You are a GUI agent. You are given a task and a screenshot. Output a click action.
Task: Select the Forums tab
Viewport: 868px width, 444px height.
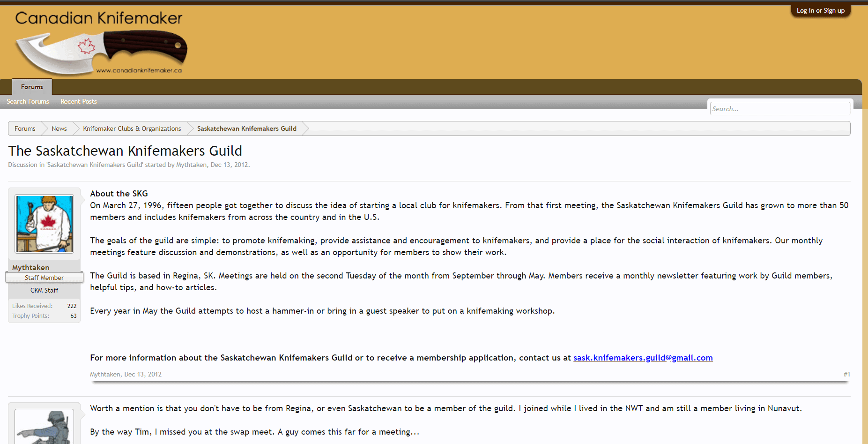32,87
